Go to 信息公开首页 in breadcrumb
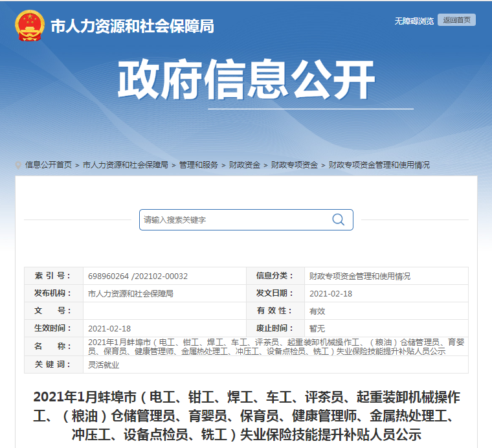 click(49, 165)
